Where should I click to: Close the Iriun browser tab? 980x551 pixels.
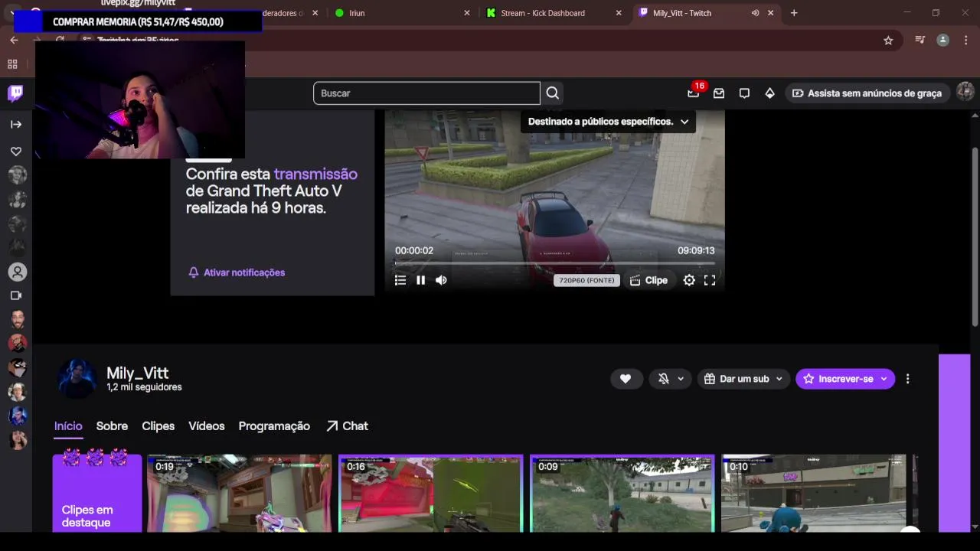(467, 13)
